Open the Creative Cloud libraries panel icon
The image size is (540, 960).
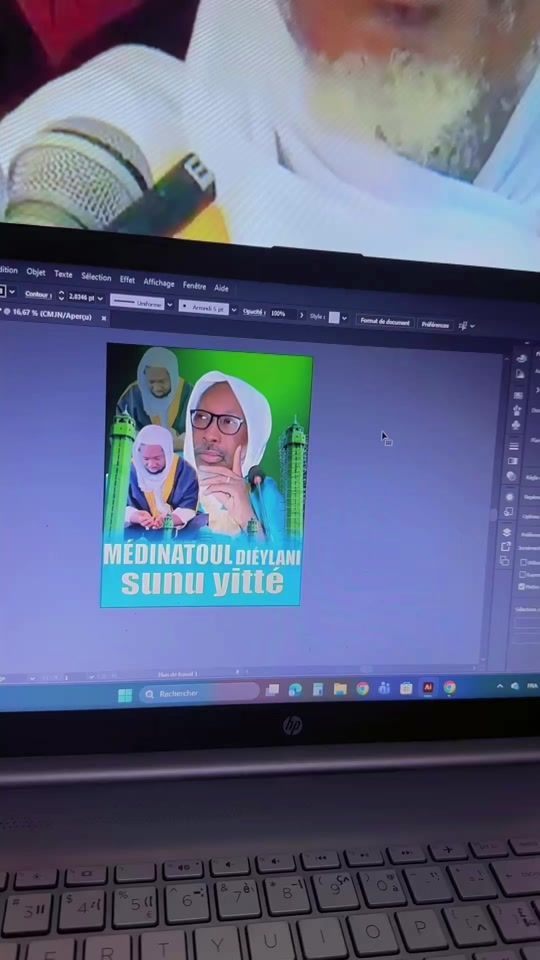(x=521, y=358)
